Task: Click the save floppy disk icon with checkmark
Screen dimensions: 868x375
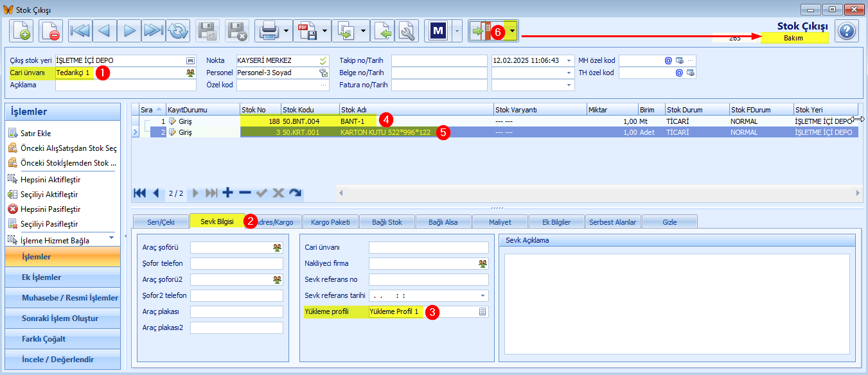Action: coord(208,31)
